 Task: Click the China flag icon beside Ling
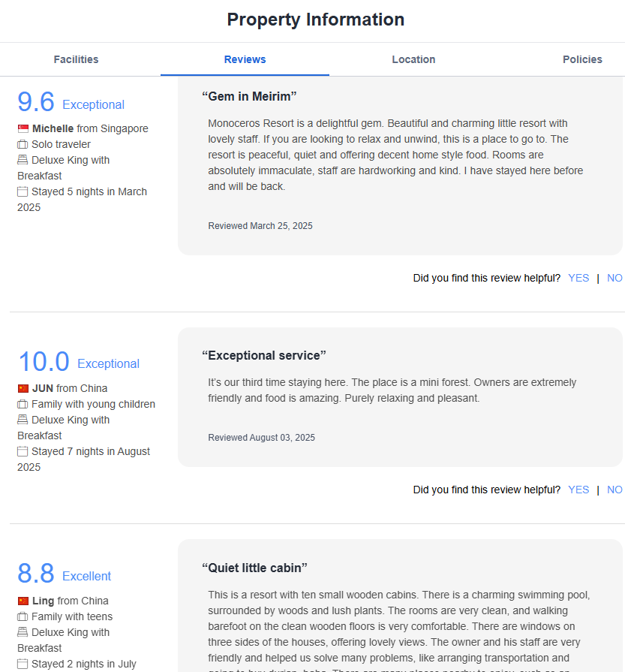tap(23, 601)
